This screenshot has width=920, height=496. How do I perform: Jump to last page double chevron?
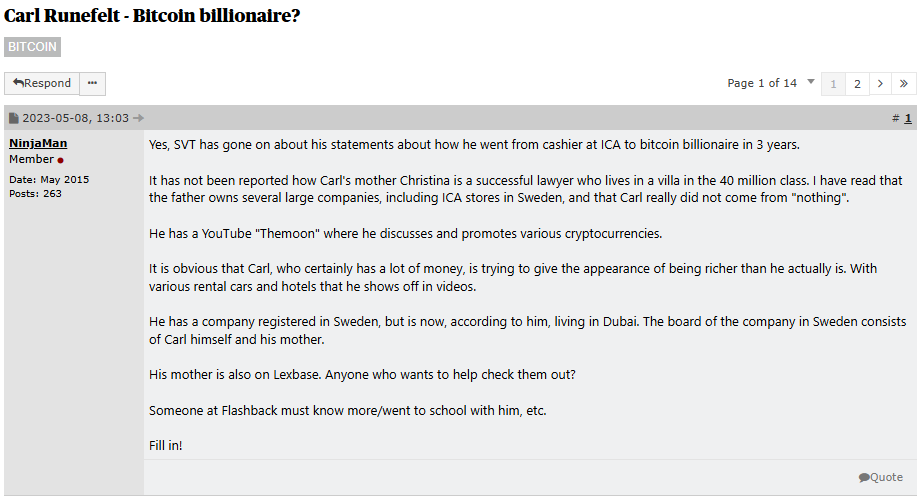(x=904, y=84)
